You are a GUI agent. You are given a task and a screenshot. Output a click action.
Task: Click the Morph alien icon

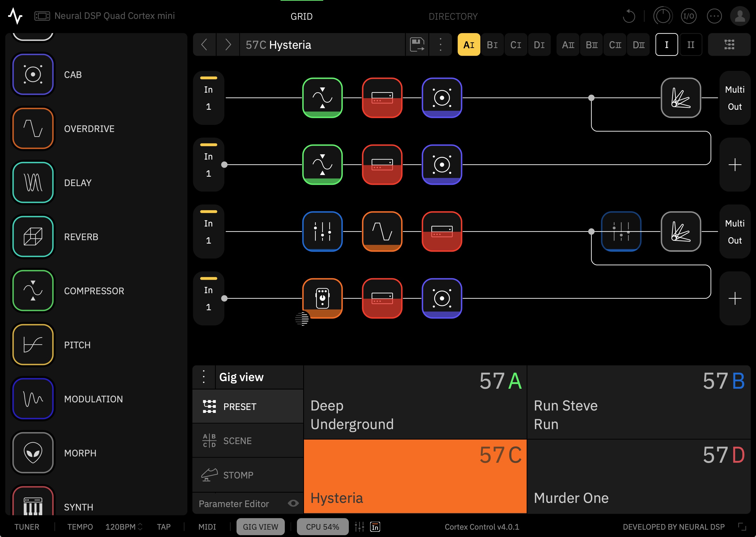coord(33,453)
